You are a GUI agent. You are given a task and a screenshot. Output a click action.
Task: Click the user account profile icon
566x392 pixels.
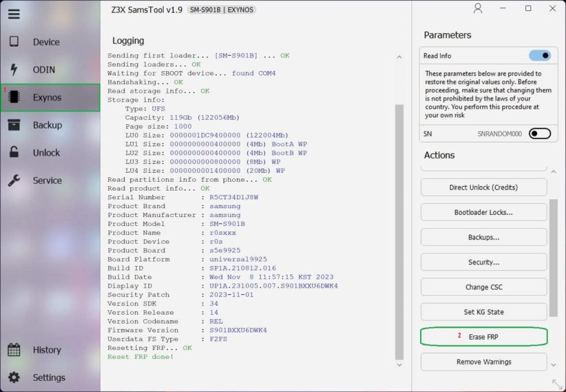(478, 8)
